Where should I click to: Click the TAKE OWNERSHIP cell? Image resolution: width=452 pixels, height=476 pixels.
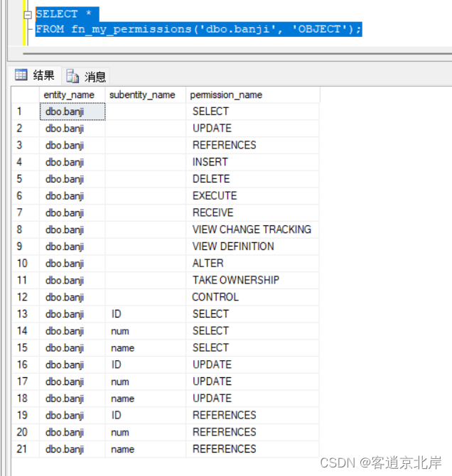coord(253,280)
